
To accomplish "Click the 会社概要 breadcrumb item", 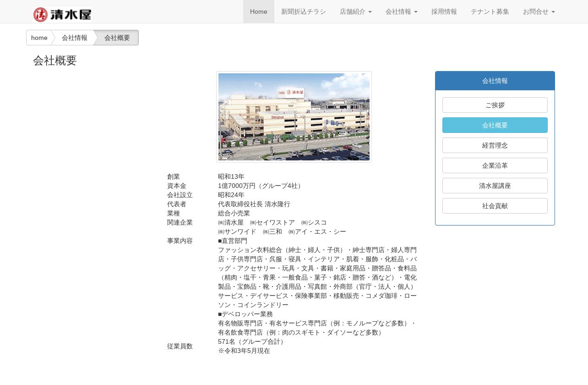I will pos(117,38).
